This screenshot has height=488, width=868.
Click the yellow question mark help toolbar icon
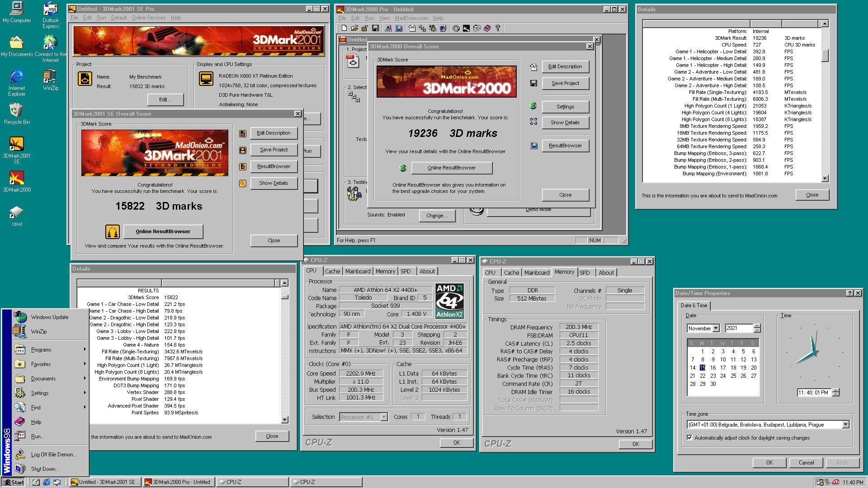coord(498,28)
